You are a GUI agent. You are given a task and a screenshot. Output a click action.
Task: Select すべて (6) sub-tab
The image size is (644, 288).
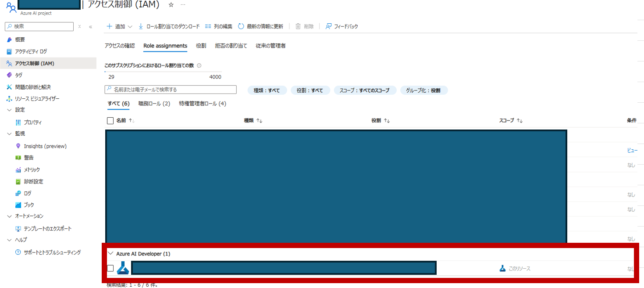[x=118, y=104]
